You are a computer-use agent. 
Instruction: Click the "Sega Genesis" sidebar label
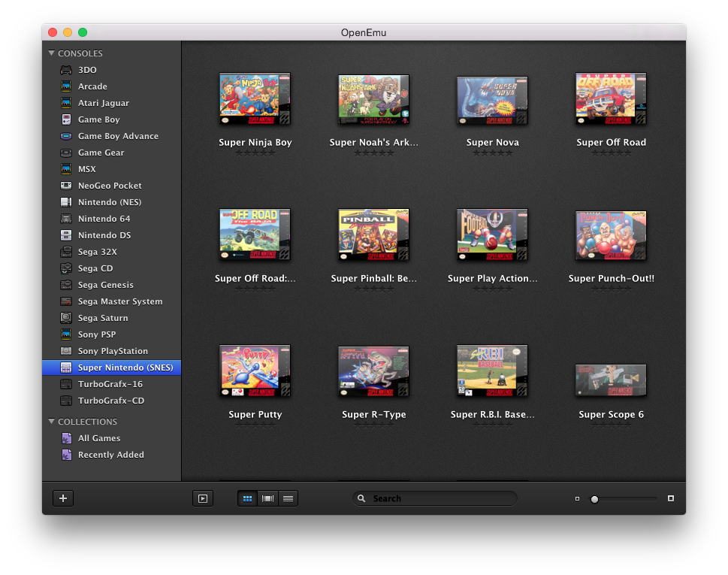(x=106, y=285)
